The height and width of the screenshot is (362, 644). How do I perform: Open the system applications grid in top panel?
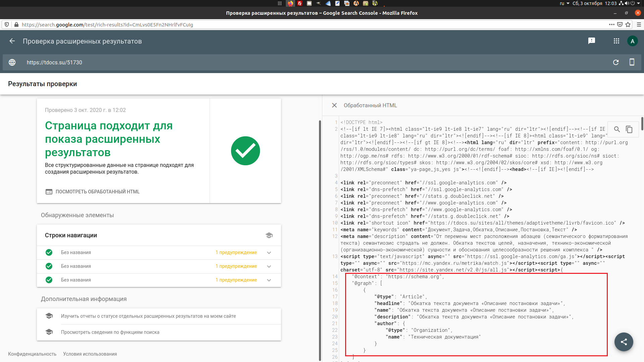tap(280, 3)
